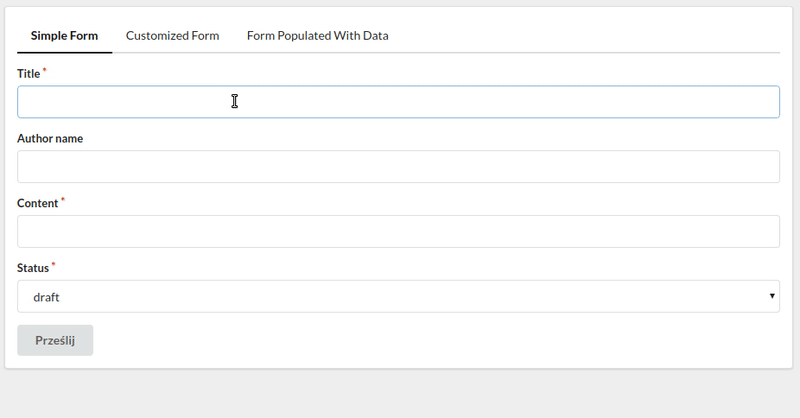Click the Status field label
Image resolution: width=800 pixels, height=418 pixels.
click(33, 268)
